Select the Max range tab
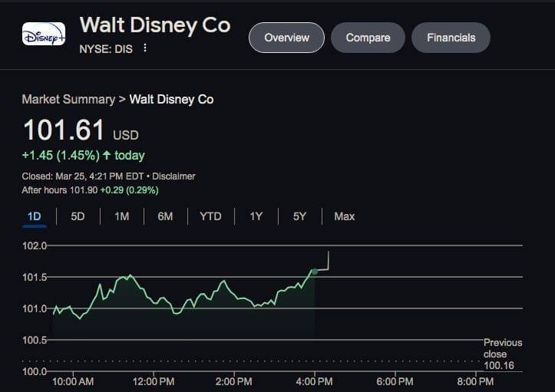This screenshot has width=555, height=392. point(344,216)
